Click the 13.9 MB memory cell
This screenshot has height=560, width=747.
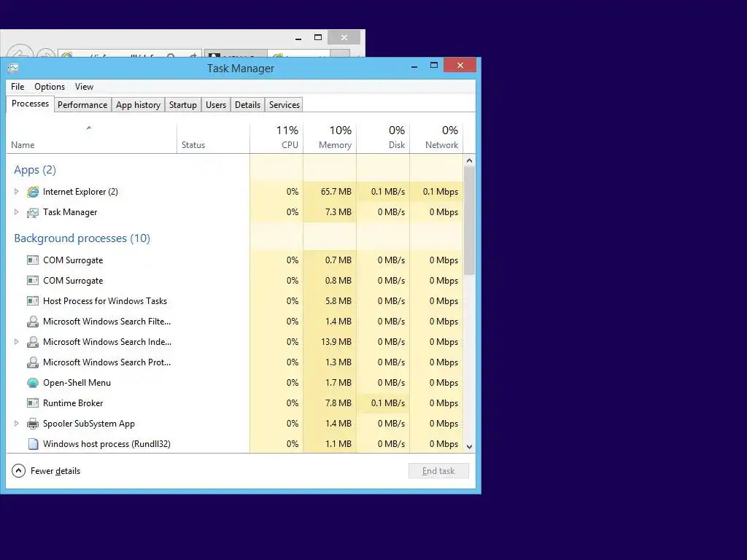click(330, 342)
